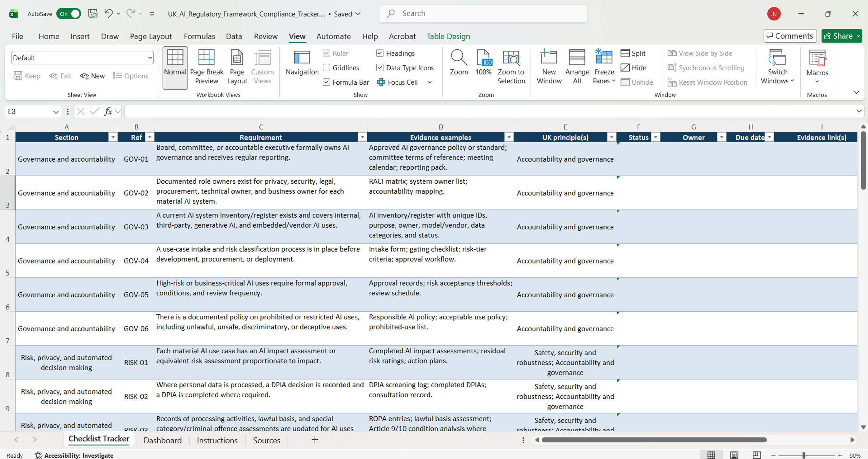The width and height of the screenshot is (868, 459).
Task: Enable the Gridlines checkbox
Action: click(x=327, y=68)
